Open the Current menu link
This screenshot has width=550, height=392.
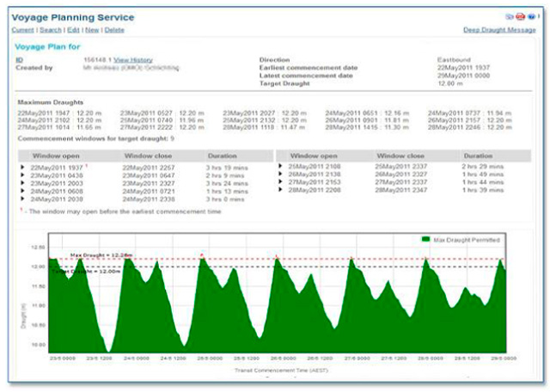pos(21,30)
